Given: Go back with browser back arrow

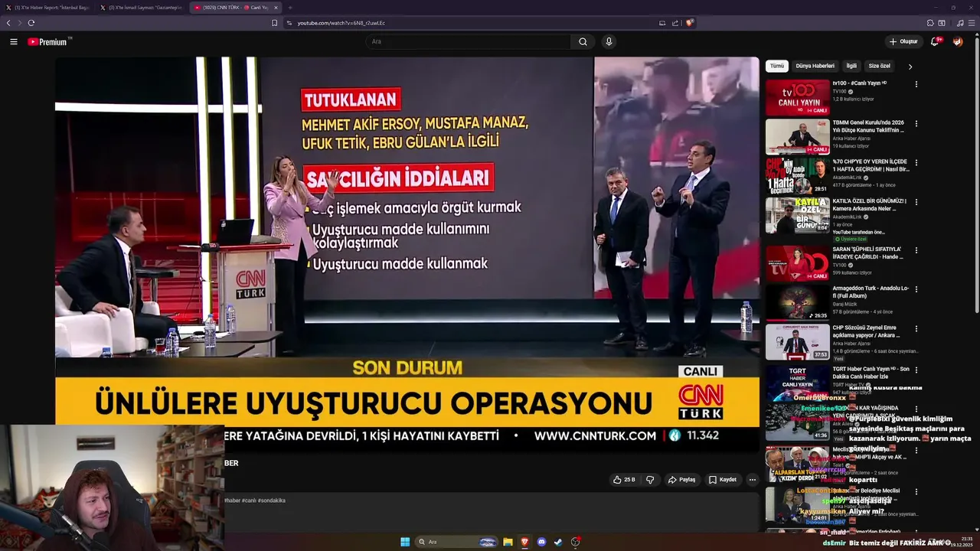Looking at the screenshot, I should [x=8, y=23].
